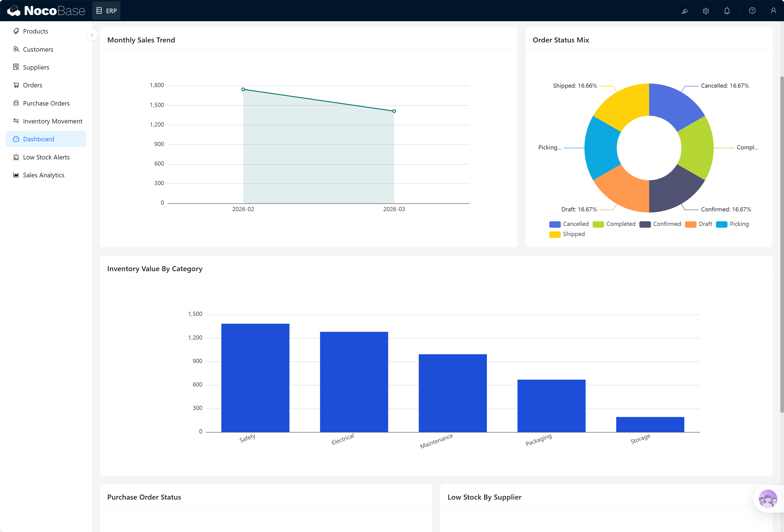Switch to the ERP workspace tab

tap(106, 10)
